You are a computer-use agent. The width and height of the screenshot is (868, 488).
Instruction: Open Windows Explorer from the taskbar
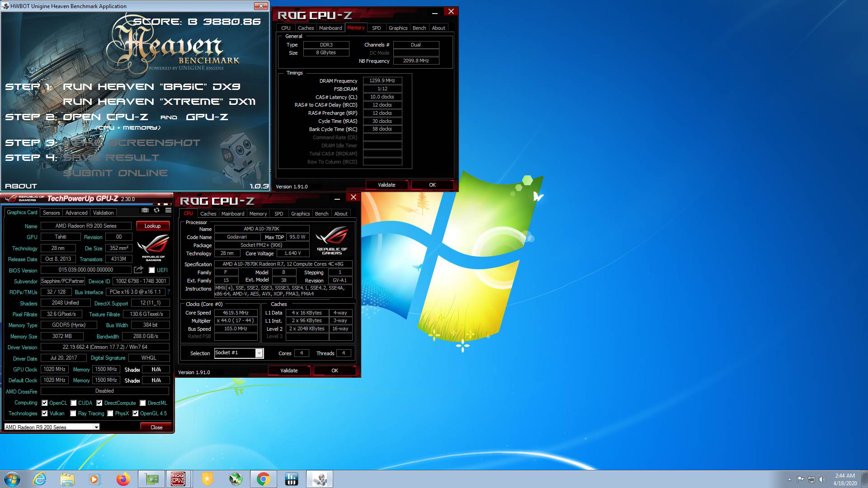(x=67, y=479)
